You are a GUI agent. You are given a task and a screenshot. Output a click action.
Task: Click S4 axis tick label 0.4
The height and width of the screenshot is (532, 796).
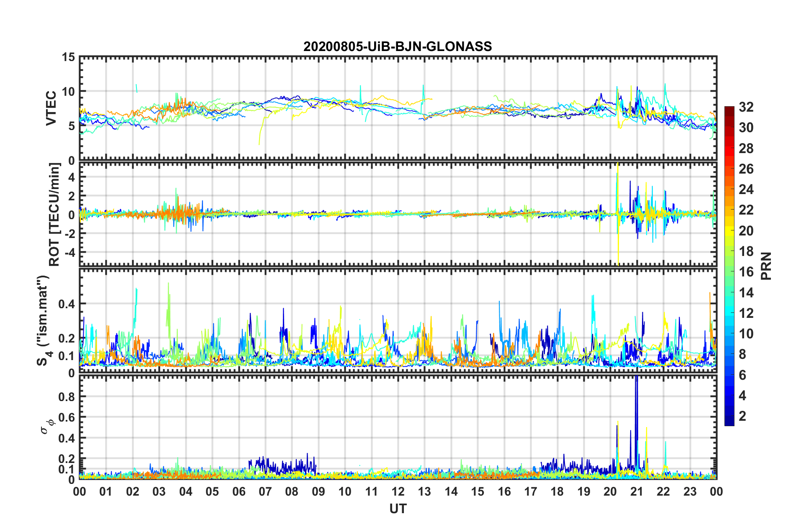click(x=67, y=304)
